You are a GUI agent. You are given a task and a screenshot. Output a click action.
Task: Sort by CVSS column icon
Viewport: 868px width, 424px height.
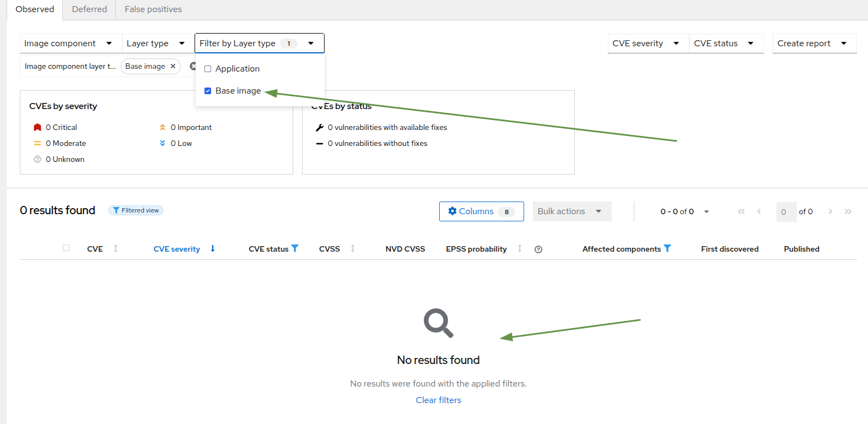(x=353, y=249)
